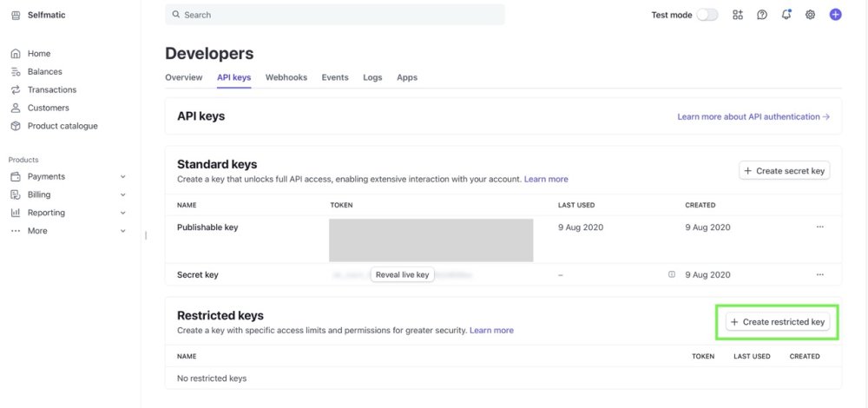
Task: Click the Balances icon in sidebar
Action: [16, 72]
